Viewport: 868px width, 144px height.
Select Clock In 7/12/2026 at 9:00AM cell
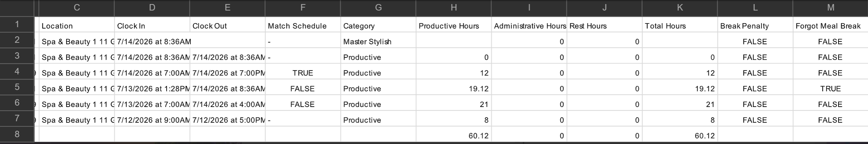152,120
